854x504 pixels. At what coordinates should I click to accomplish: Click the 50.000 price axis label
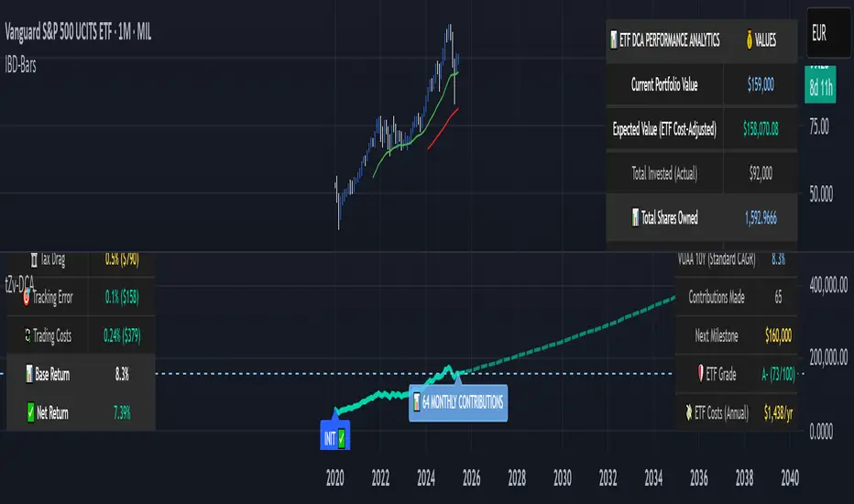click(821, 194)
